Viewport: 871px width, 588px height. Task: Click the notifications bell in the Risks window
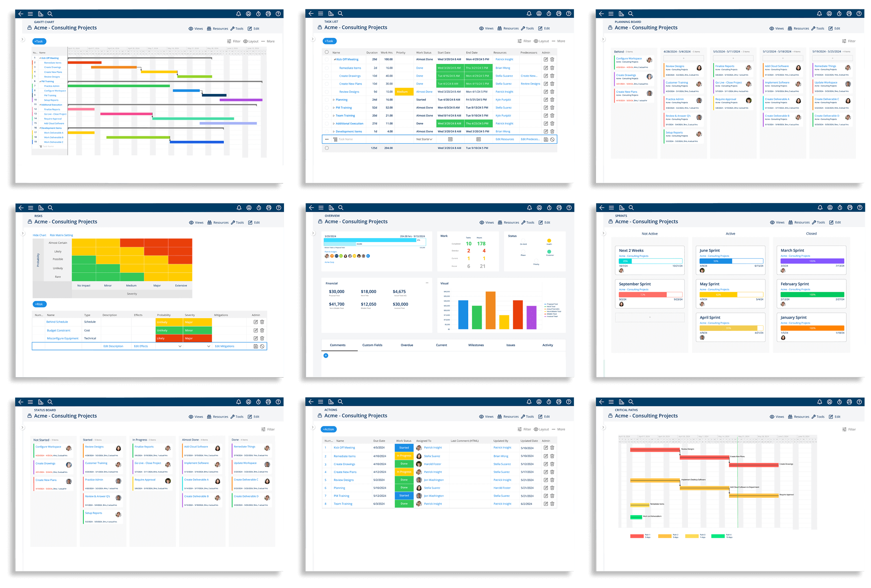tap(239, 208)
